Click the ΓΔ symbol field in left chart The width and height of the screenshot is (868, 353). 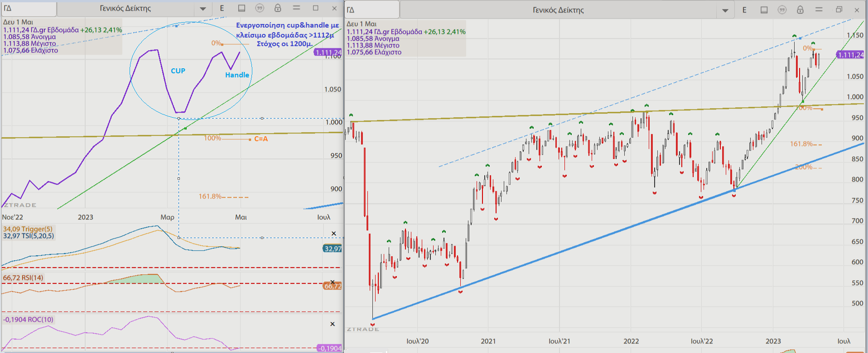29,9
